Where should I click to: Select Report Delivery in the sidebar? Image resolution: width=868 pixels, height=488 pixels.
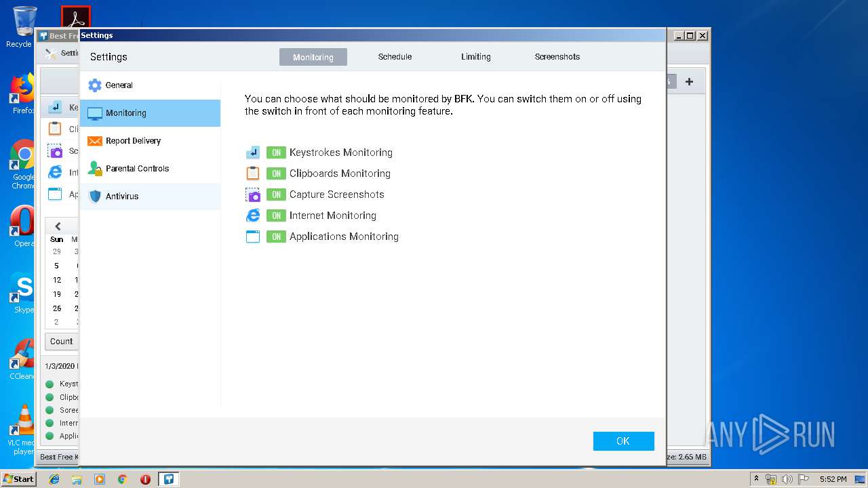point(150,141)
